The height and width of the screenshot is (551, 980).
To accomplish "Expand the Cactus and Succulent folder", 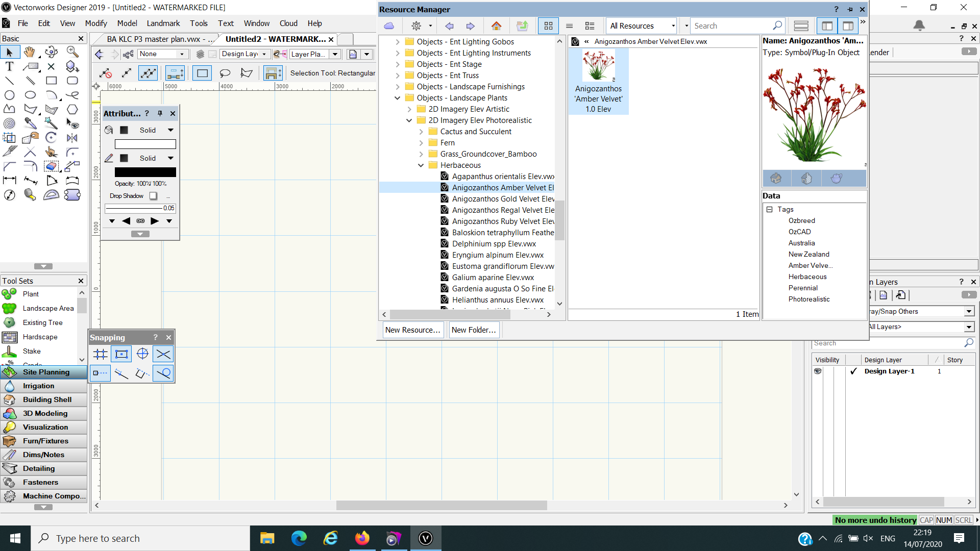I will pyautogui.click(x=421, y=132).
